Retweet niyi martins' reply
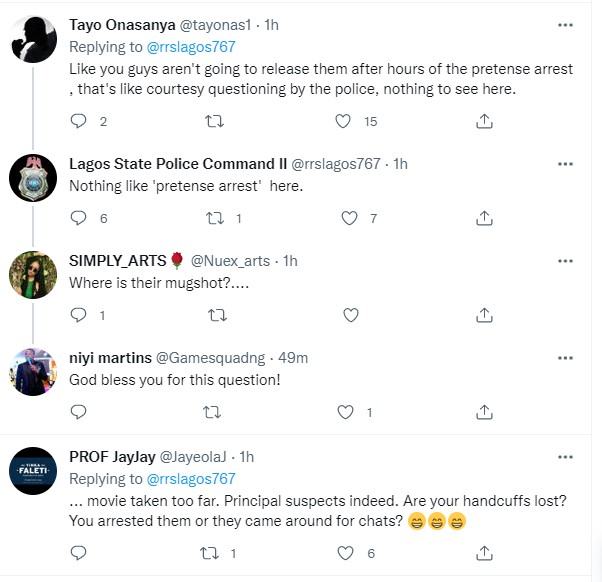 [215, 412]
